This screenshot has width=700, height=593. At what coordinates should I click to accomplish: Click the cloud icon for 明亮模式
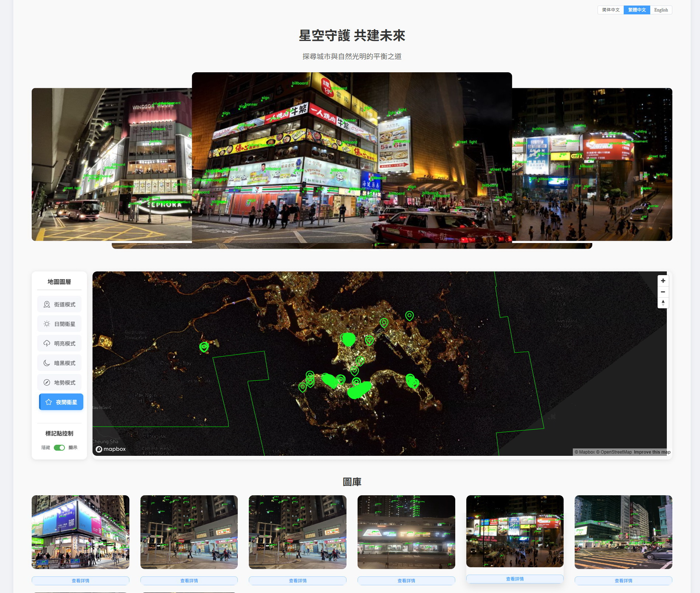tap(47, 343)
